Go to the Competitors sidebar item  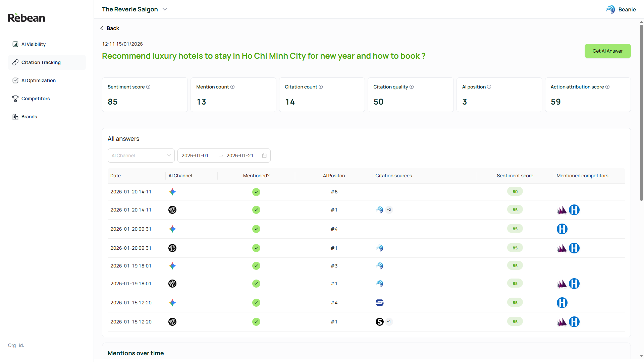pyautogui.click(x=36, y=99)
